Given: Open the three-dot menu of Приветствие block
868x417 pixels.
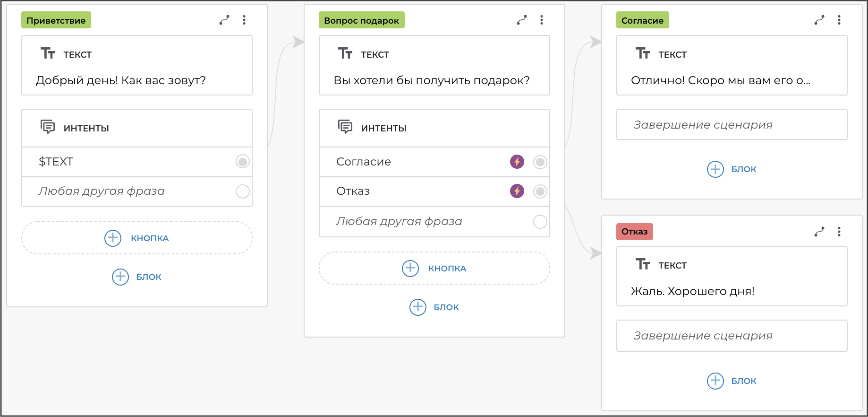Looking at the screenshot, I should pos(244,20).
